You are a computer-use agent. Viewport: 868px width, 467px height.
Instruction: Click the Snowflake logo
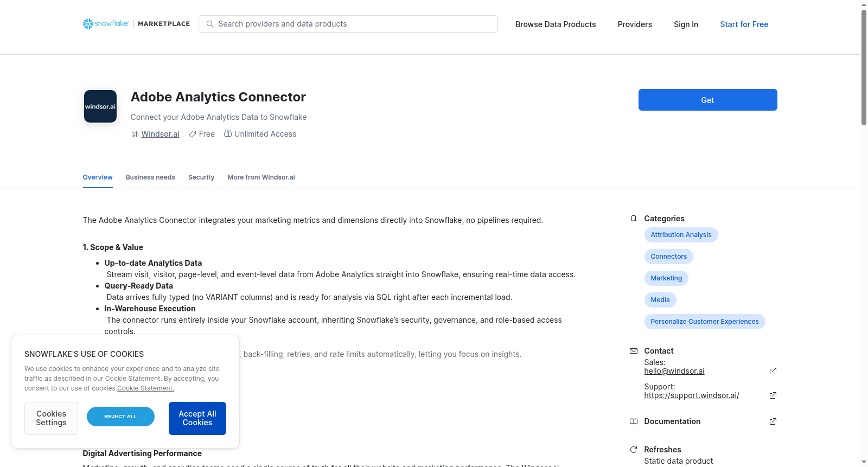(106, 24)
